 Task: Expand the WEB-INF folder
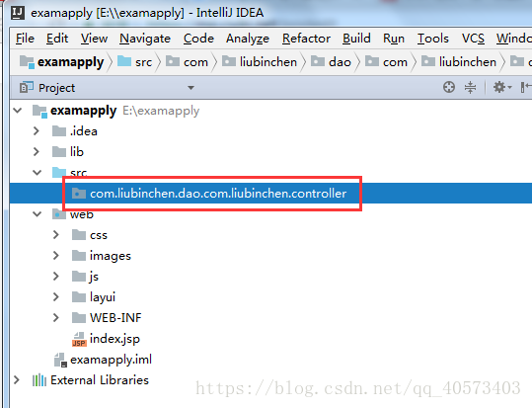56,318
